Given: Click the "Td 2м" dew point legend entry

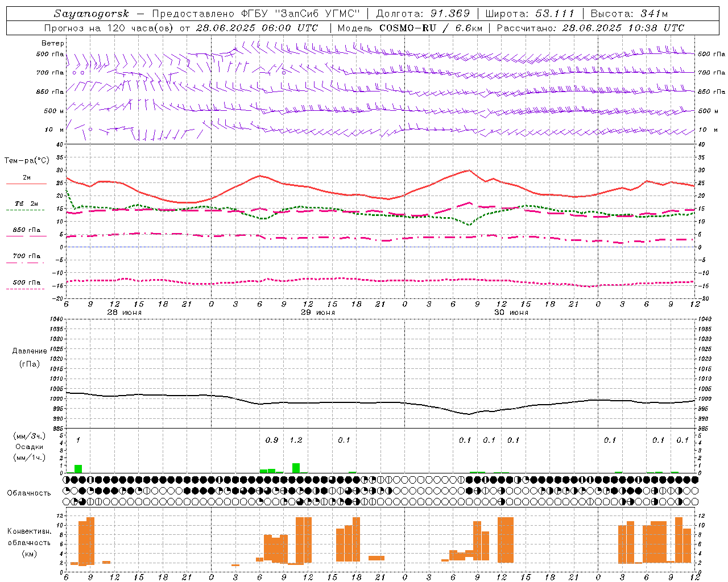Looking at the screenshot, I should coord(27,203).
